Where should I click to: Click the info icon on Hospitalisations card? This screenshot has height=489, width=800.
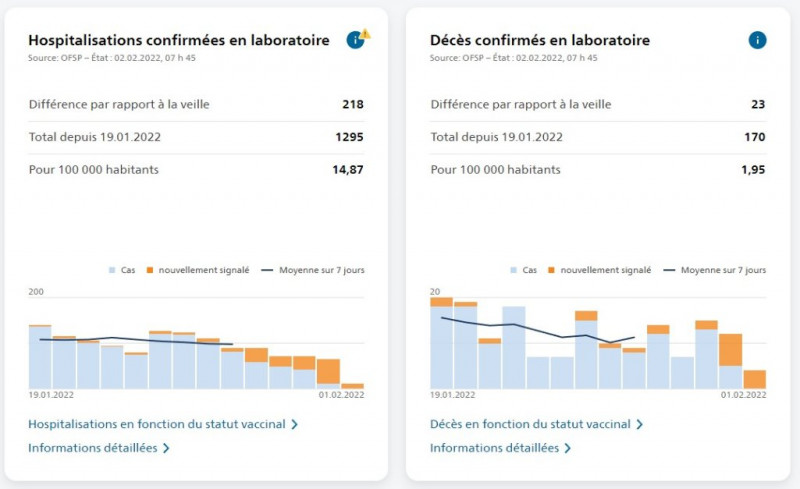[355, 40]
